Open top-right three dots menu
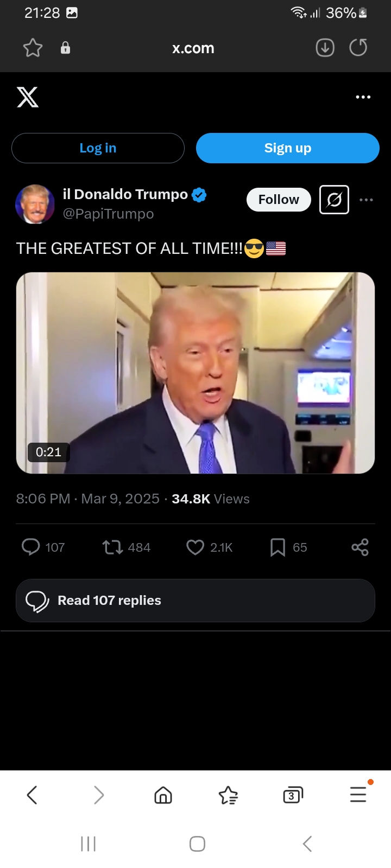This screenshot has width=391, height=868. pyautogui.click(x=363, y=97)
